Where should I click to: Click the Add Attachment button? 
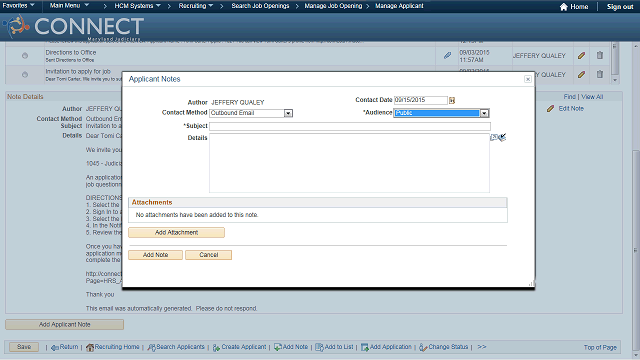click(x=176, y=232)
